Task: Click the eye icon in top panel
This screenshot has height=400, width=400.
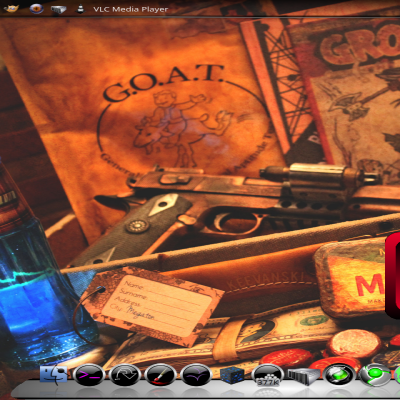Action: 36,9
